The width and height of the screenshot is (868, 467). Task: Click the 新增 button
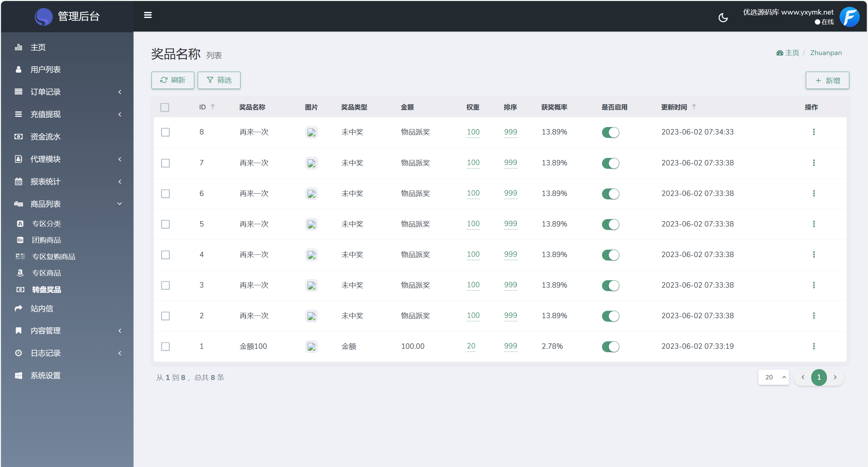(827, 80)
